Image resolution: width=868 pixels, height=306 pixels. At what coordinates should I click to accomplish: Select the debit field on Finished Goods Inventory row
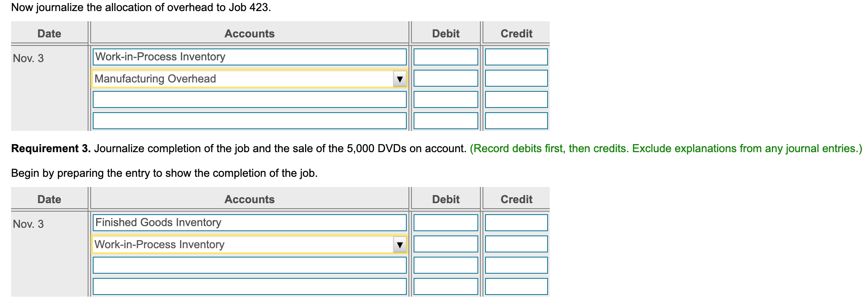[446, 223]
